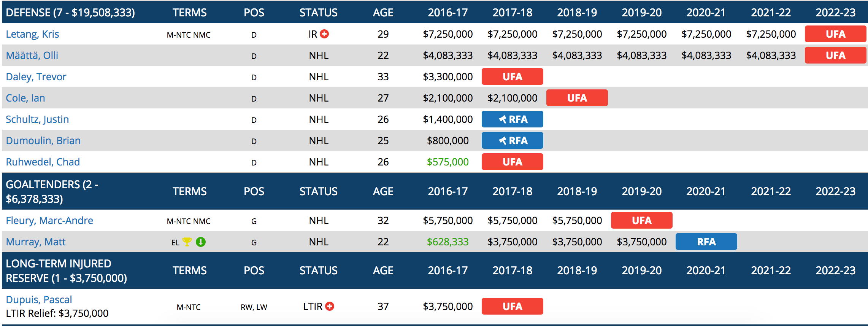Viewport: 868px width, 326px height.
Task: Click the arbitration icon in Dumoulin's RFA badge
Action: point(503,141)
